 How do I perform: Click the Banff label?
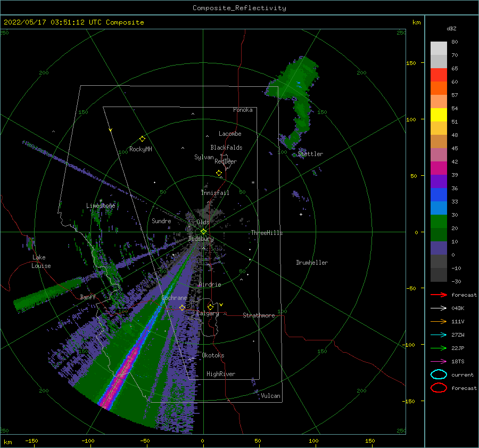point(88,297)
